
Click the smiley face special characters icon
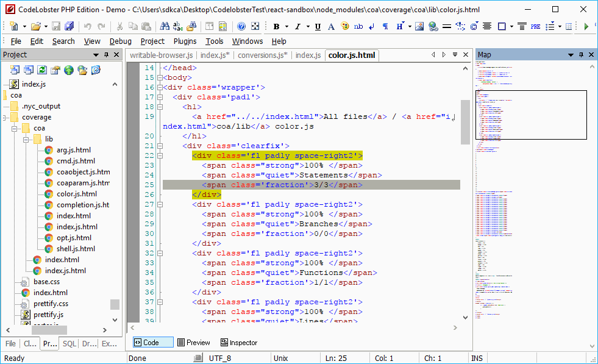(x=345, y=26)
